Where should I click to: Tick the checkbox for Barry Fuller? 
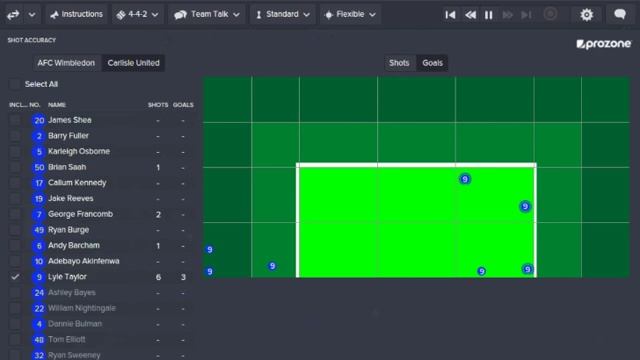(x=15, y=136)
